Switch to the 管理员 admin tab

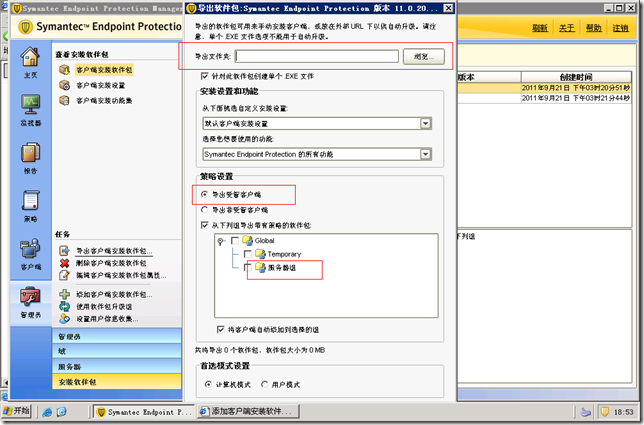[x=117, y=336]
